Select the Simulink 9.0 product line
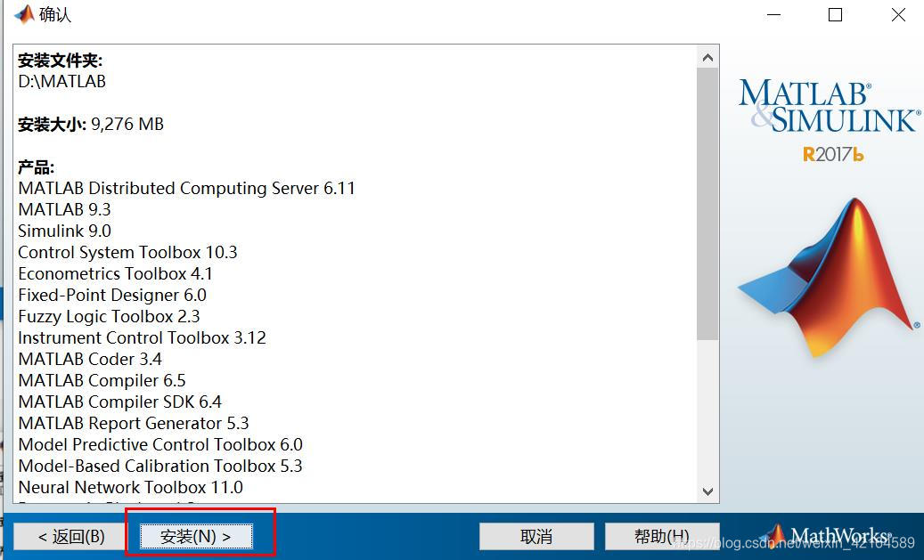The width and height of the screenshot is (924, 560). pyautogui.click(x=64, y=231)
